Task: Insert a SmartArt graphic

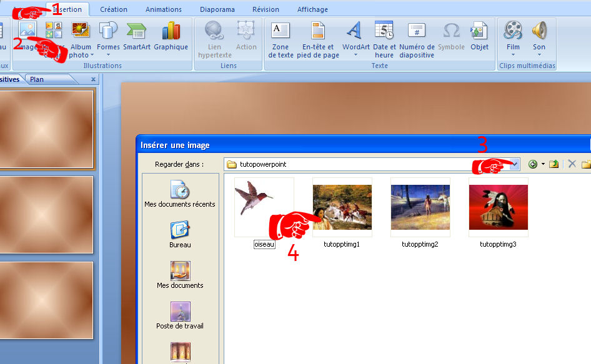Action: 136,36
